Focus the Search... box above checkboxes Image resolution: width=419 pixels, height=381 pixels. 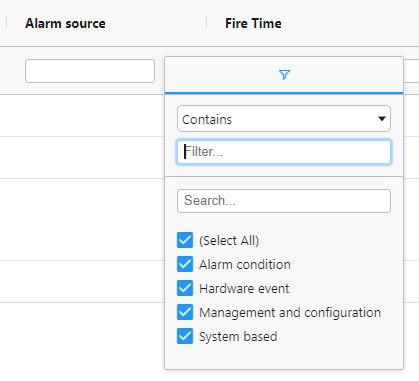pos(284,201)
